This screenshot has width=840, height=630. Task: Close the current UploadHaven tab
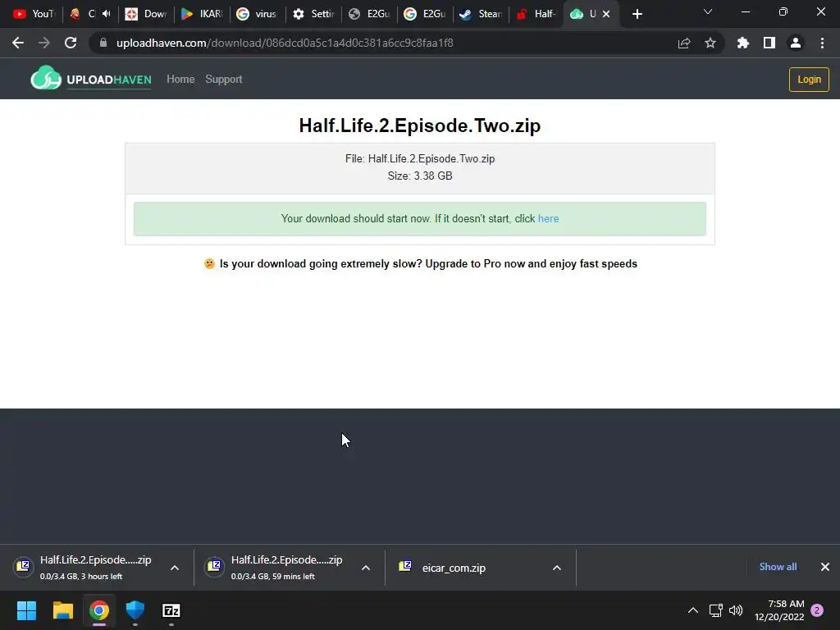[x=606, y=14]
